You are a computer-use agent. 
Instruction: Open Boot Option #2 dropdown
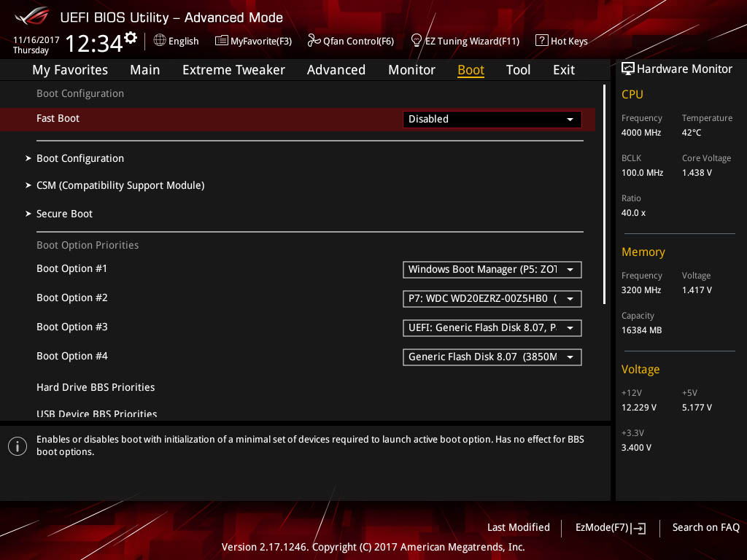[492, 298]
